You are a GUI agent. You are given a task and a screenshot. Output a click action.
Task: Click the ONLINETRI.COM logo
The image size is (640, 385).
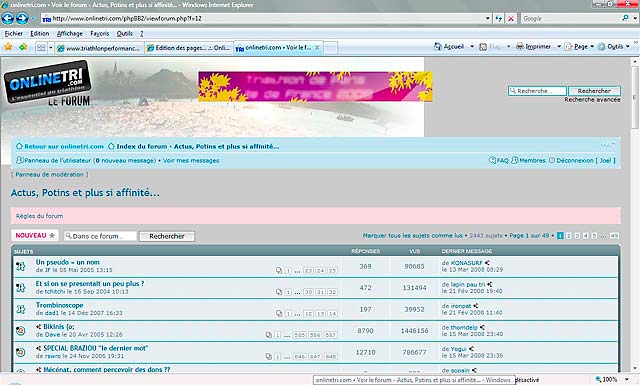coord(48,82)
